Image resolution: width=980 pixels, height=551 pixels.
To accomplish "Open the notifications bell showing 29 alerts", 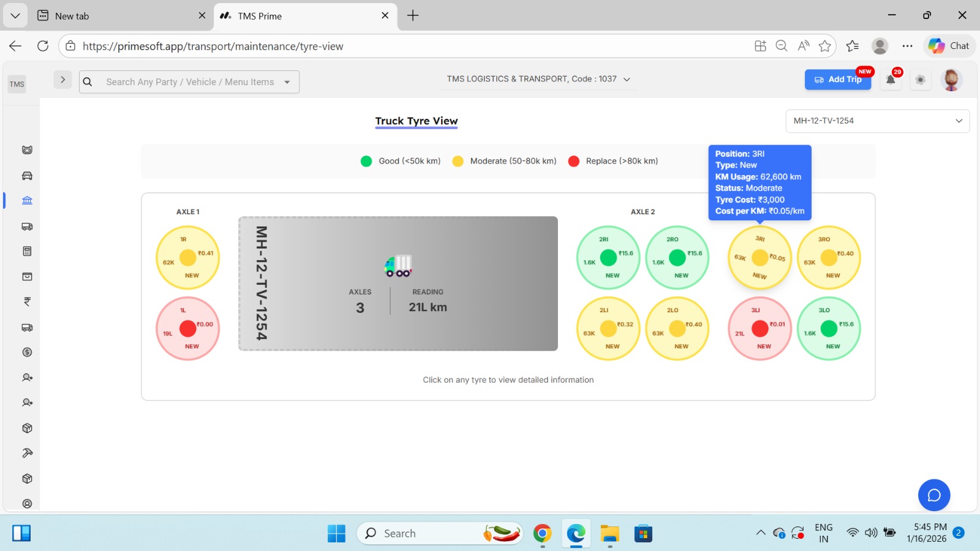I will [x=890, y=80].
